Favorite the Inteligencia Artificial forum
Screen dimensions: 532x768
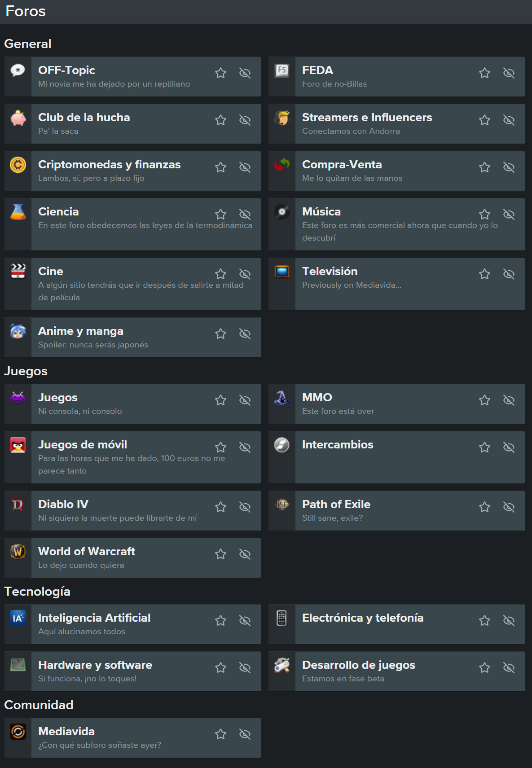[x=220, y=620]
